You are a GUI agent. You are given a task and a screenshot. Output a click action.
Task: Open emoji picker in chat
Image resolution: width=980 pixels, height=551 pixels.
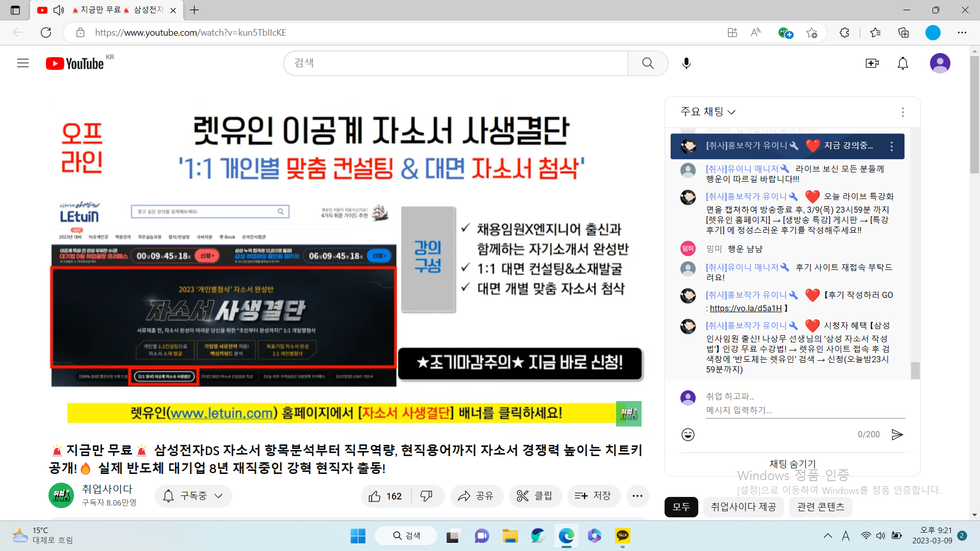688,435
